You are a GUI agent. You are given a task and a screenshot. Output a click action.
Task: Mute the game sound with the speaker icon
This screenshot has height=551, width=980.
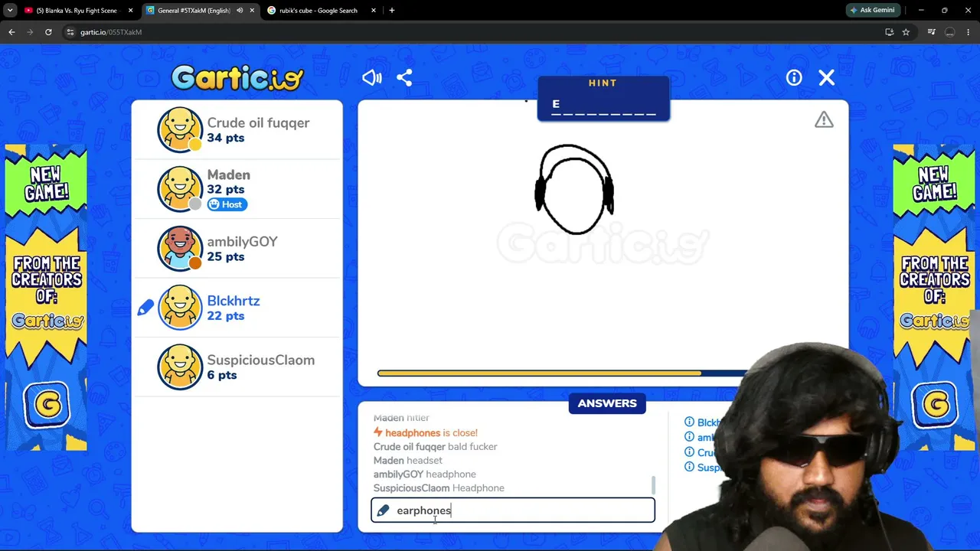372,77
